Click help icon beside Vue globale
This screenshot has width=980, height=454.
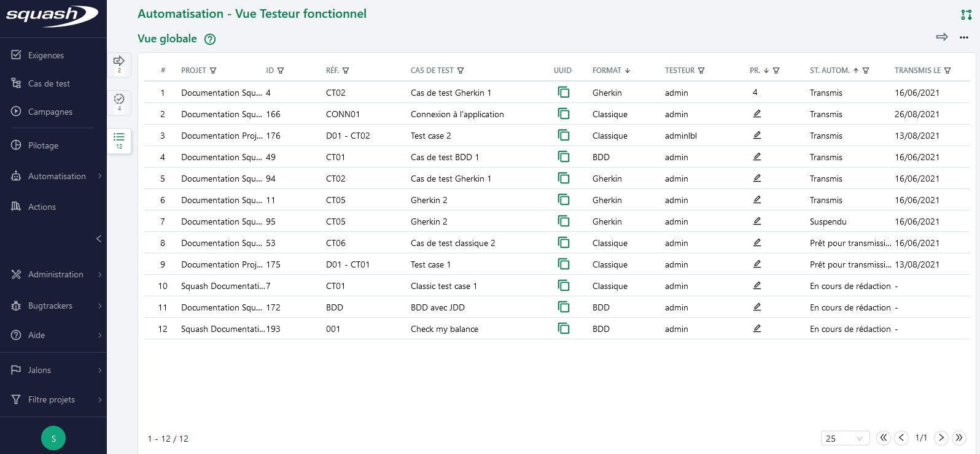tap(210, 39)
